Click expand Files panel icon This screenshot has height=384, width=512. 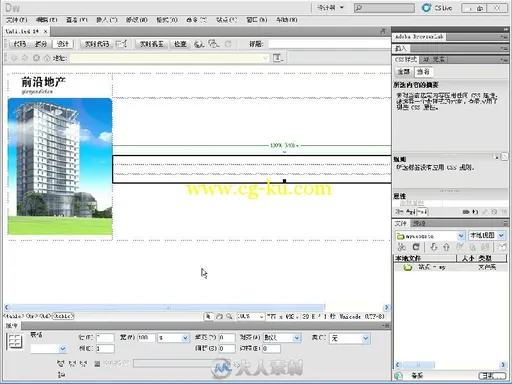point(502,247)
